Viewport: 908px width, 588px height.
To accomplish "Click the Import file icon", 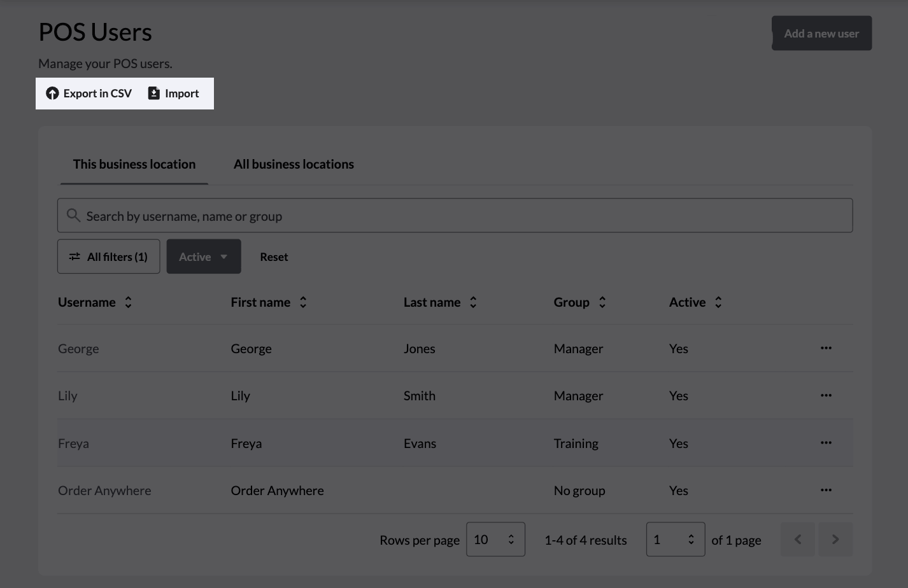I will [153, 94].
